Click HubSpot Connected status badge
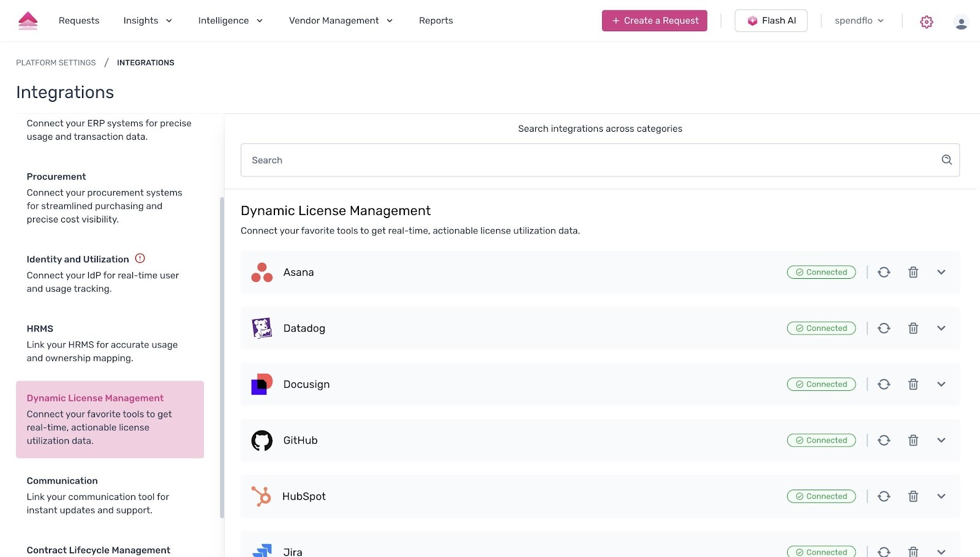This screenshot has width=980, height=557. 821,496
